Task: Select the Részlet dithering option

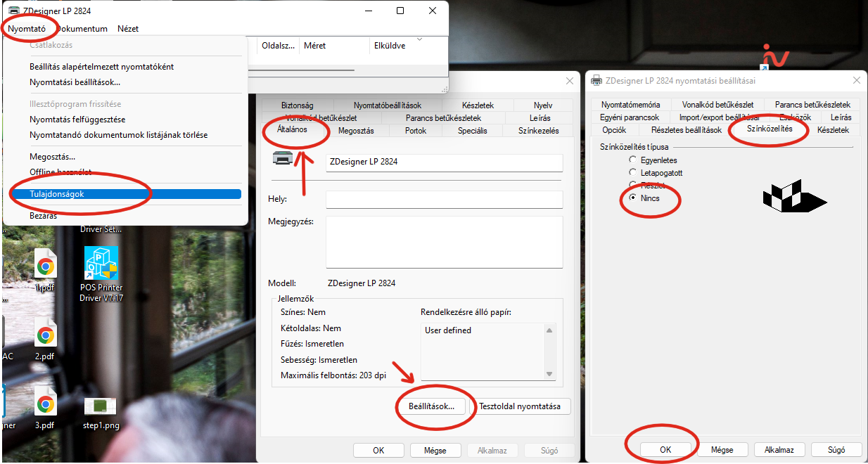Action: pos(633,186)
